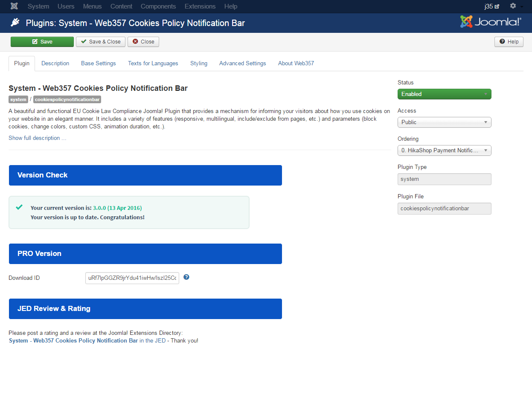Click the plugin name heading below the tabs

[x=98, y=88]
